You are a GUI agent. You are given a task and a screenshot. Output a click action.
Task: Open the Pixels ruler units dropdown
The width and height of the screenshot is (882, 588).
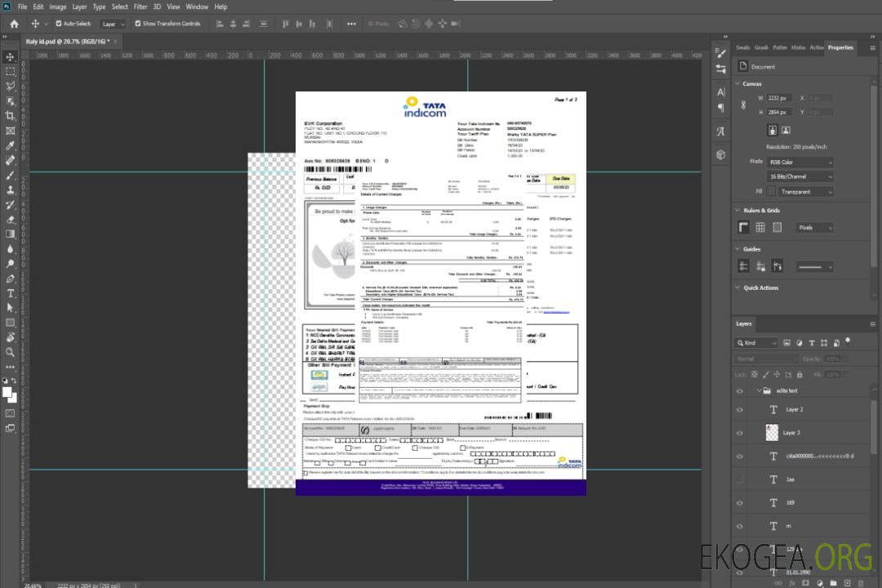click(x=814, y=228)
